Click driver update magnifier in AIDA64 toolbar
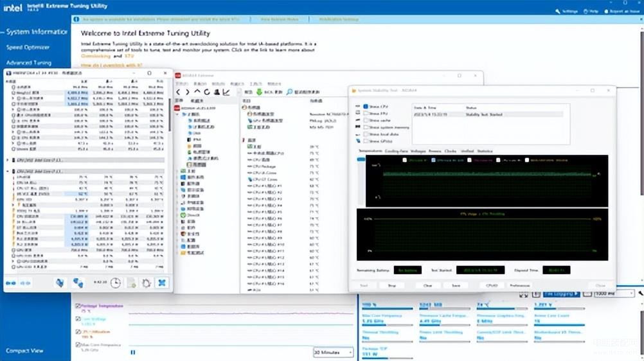The height and width of the screenshot is (361, 644). (x=290, y=92)
